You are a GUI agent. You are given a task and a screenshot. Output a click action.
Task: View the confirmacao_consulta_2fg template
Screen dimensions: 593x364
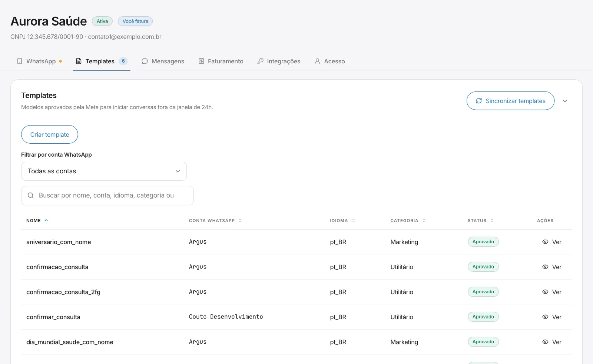pos(552,292)
